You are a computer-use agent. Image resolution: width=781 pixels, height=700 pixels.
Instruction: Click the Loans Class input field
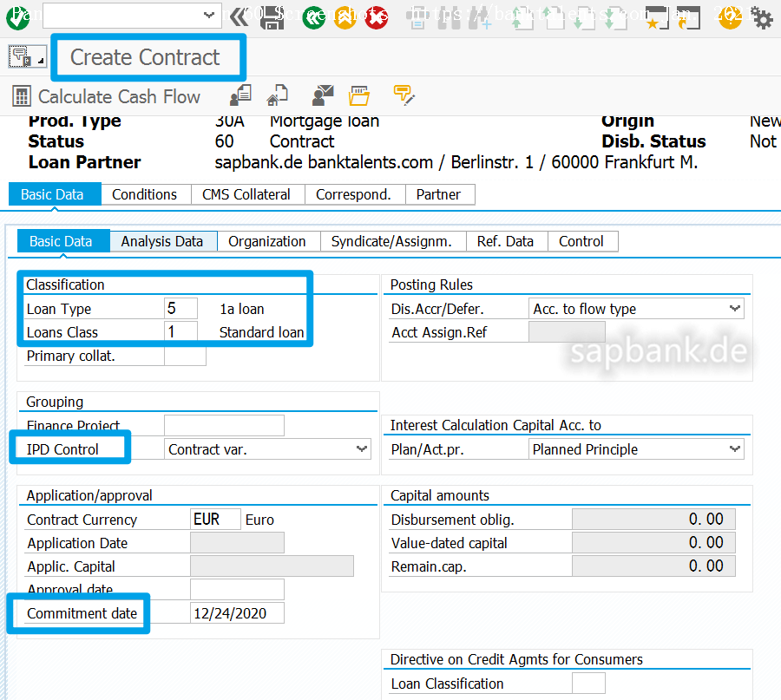180,332
